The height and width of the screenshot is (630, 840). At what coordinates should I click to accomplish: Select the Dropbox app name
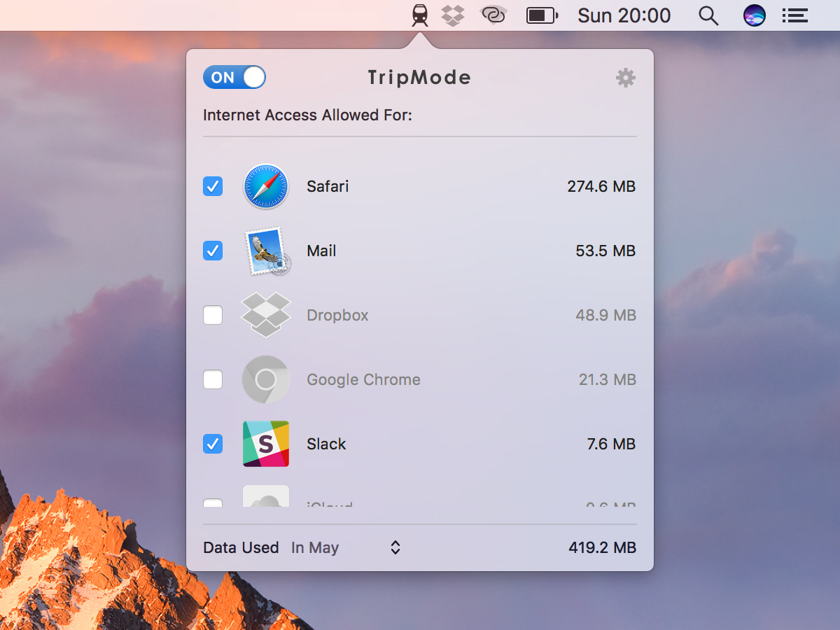(337, 316)
